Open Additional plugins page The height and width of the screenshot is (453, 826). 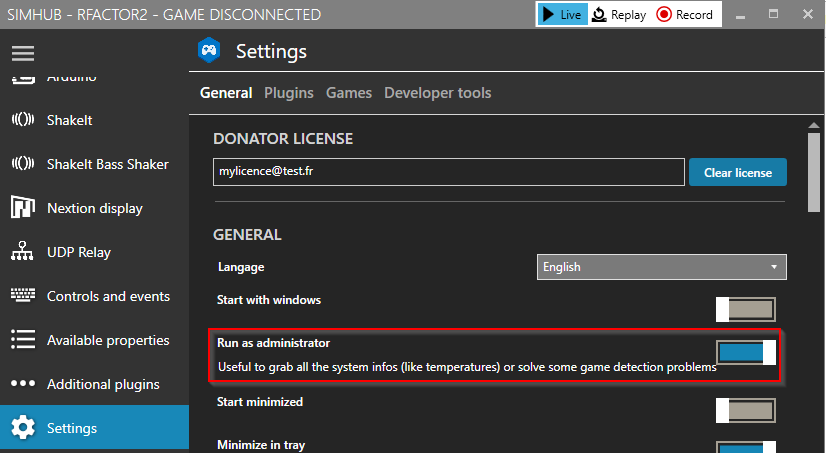pyautogui.click(x=94, y=384)
